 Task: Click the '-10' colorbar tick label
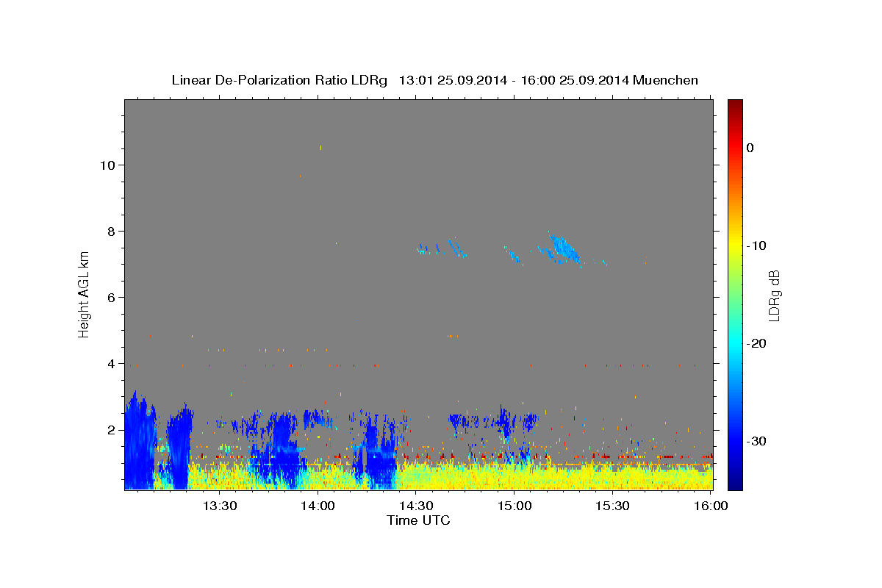(x=757, y=245)
